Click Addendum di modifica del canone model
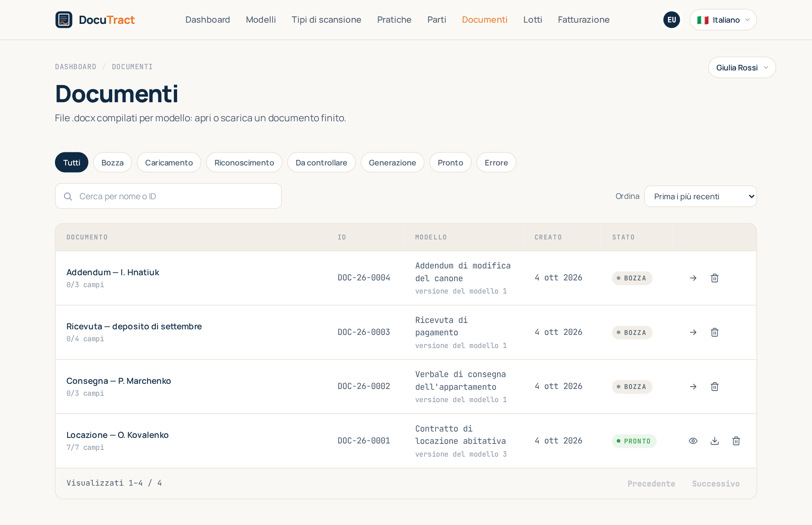Screen dimensions: 812x525 point(463,272)
